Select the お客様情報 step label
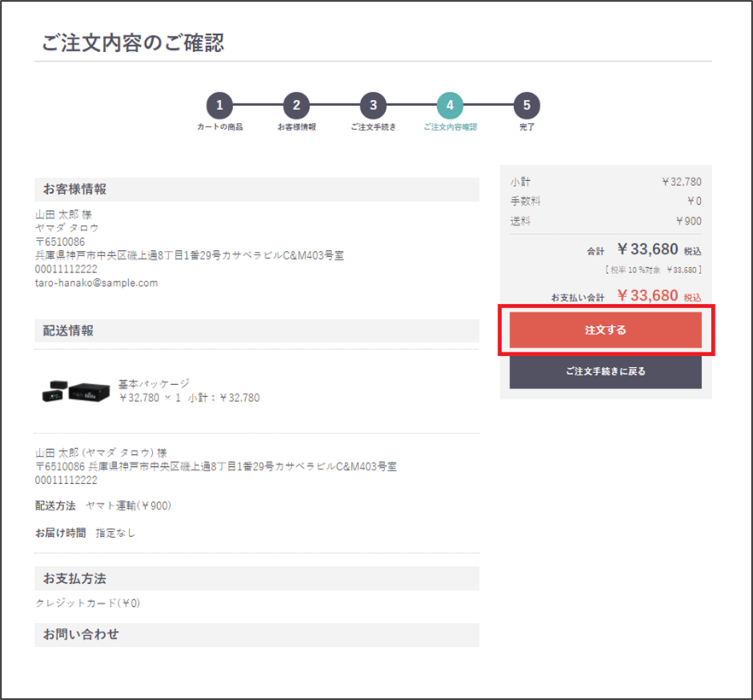This screenshot has height=700, width=753. (296, 127)
